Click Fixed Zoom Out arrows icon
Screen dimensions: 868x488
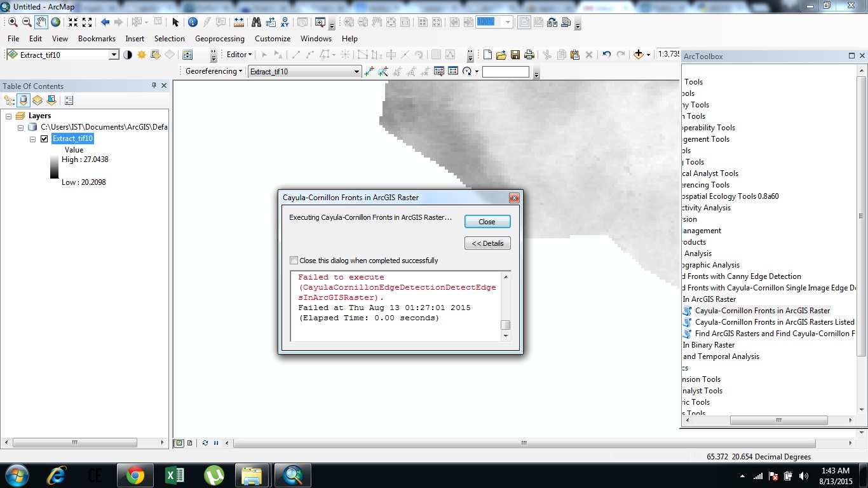coord(87,22)
